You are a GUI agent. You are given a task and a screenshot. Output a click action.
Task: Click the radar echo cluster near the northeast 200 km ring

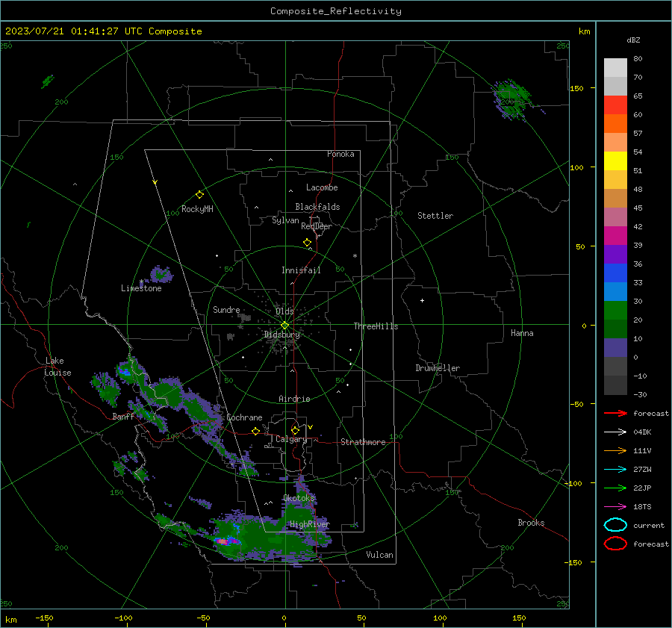[x=512, y=99]
